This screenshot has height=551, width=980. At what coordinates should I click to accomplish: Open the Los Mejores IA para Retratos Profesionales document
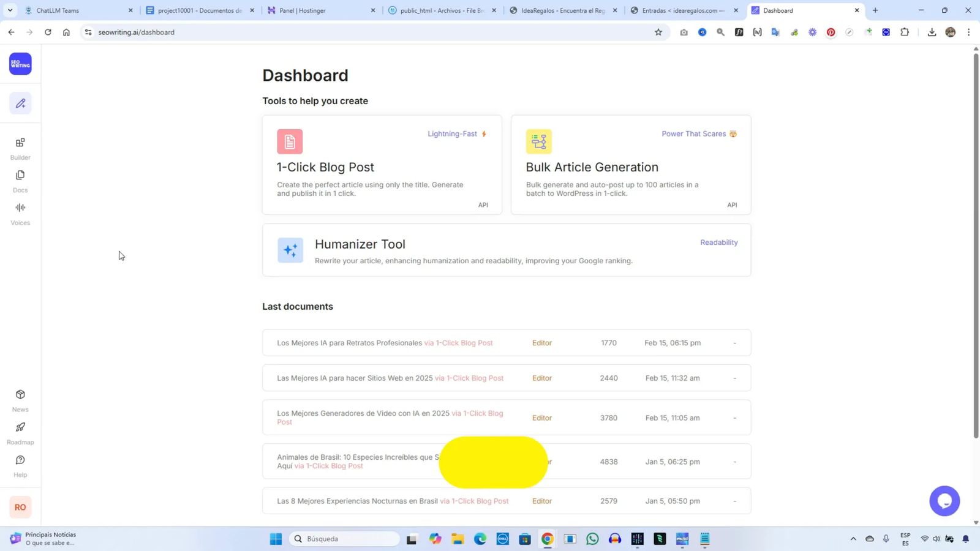(x=349, y=343)
